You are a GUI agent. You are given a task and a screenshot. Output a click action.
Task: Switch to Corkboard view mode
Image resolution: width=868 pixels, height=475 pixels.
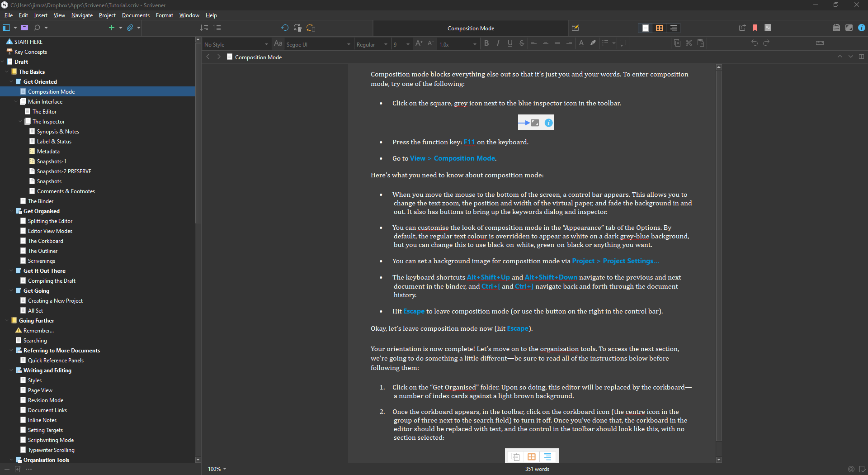pyautogui.click(x=660, y=28)
